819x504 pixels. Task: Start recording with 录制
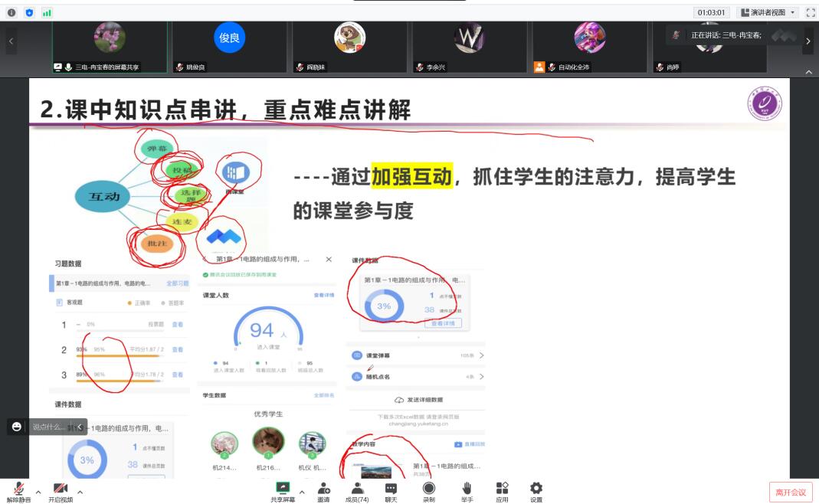tap(429, 492)
